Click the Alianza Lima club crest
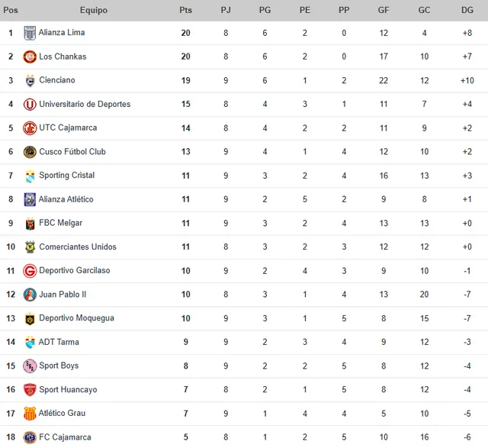Viewport: 488px width, 448px height. coord(30,33)
